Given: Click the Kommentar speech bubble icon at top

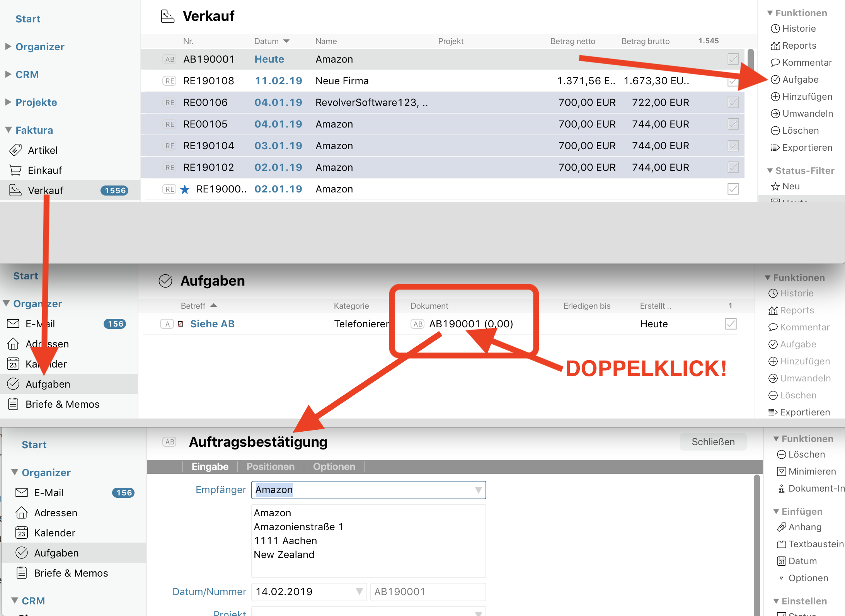Looking at the screenshot, I should [x=775, y=63].
